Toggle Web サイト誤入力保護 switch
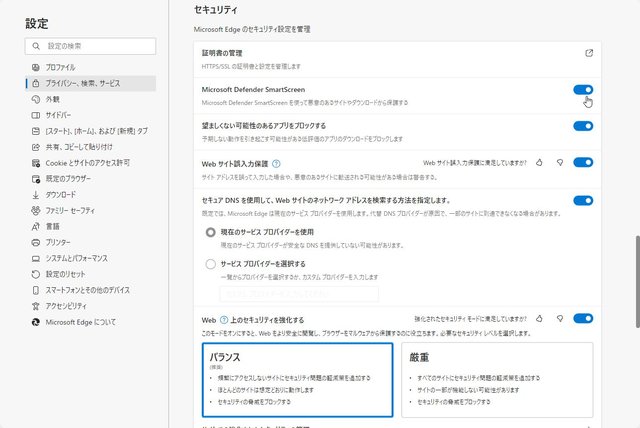 pos(583,162)
